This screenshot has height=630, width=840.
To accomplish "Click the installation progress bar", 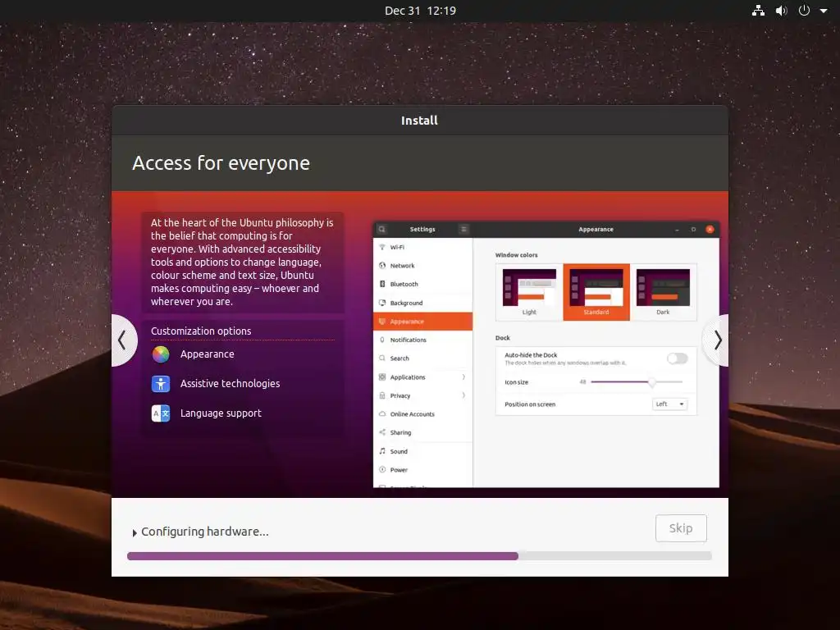I will click(x=419, y=556).
